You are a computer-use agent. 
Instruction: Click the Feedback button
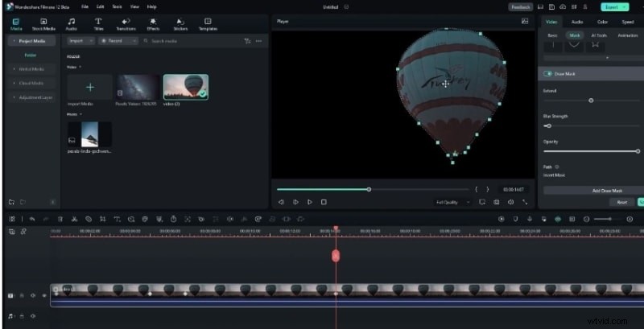520,7
